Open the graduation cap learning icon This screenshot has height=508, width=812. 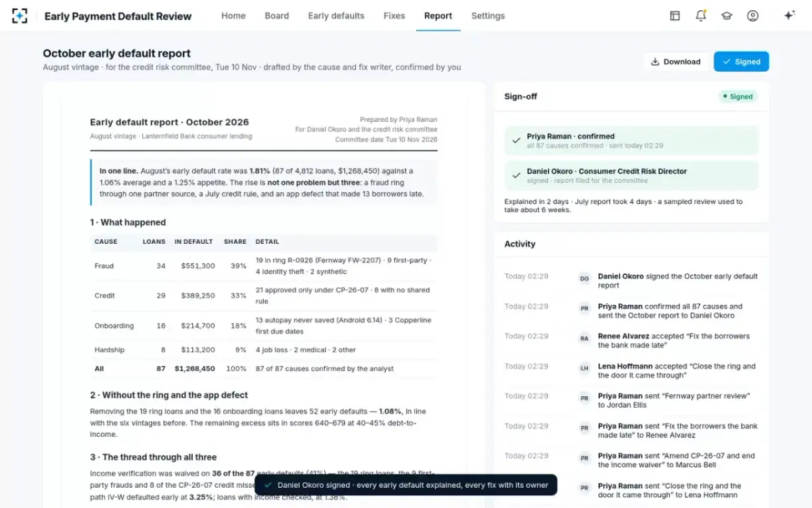tap(727, 16)
